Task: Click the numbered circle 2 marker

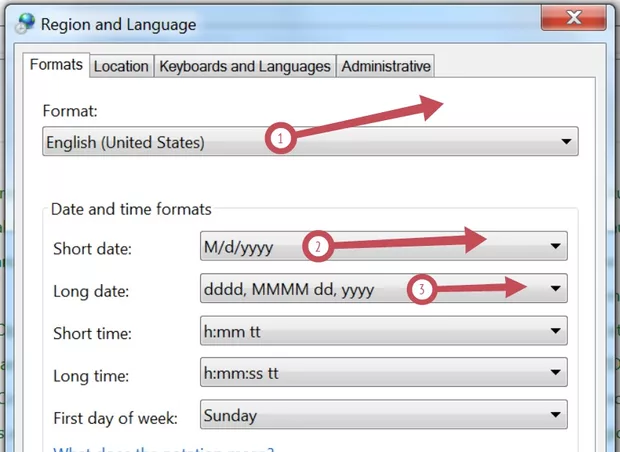Action: 317,246
